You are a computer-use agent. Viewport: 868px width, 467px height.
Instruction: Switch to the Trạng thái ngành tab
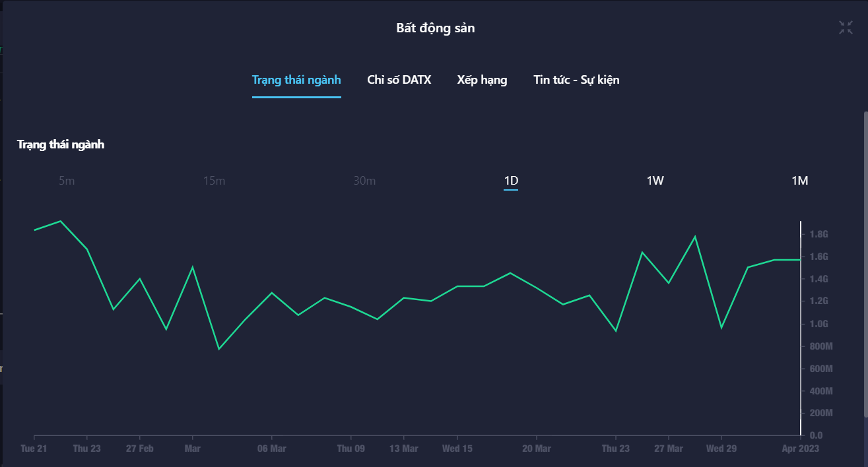296,80
